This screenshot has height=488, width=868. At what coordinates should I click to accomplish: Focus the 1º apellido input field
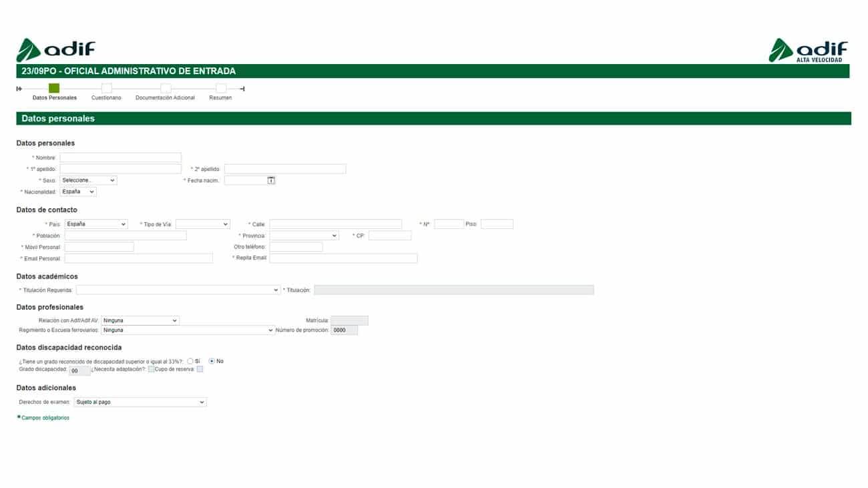121,169
